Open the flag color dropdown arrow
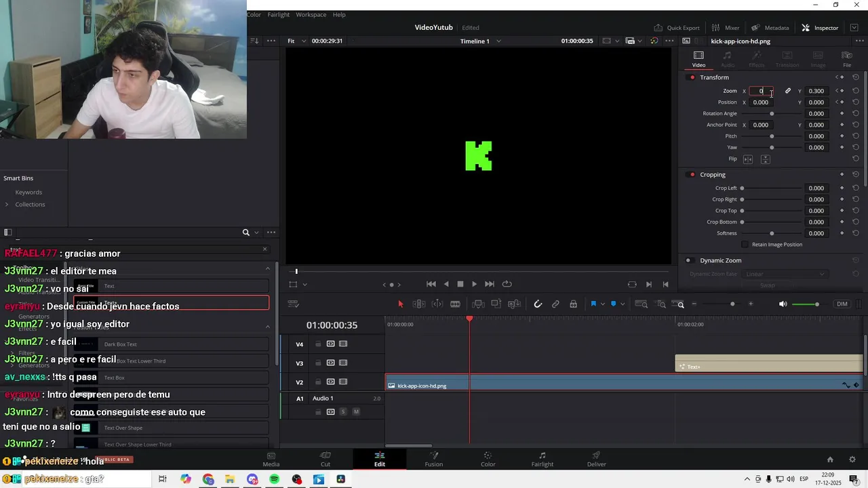Viewport: 868px width, 488px height. pos(602,304)
